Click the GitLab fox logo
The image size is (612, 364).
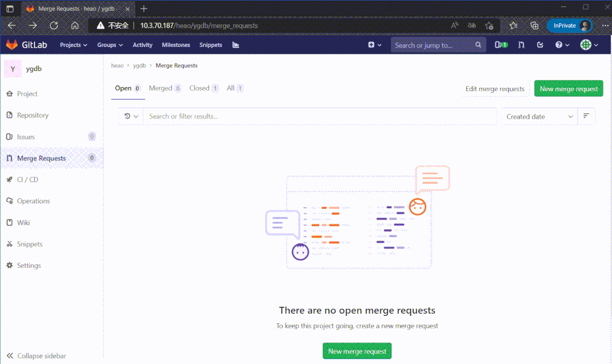(x=12, y=45)
